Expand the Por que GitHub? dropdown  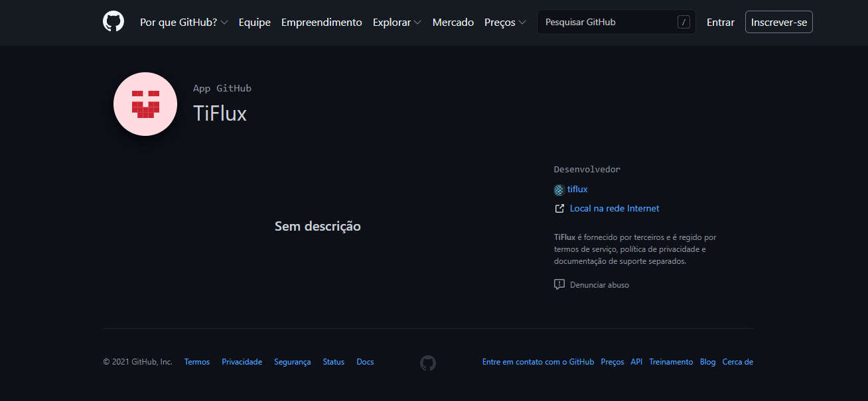184,23
